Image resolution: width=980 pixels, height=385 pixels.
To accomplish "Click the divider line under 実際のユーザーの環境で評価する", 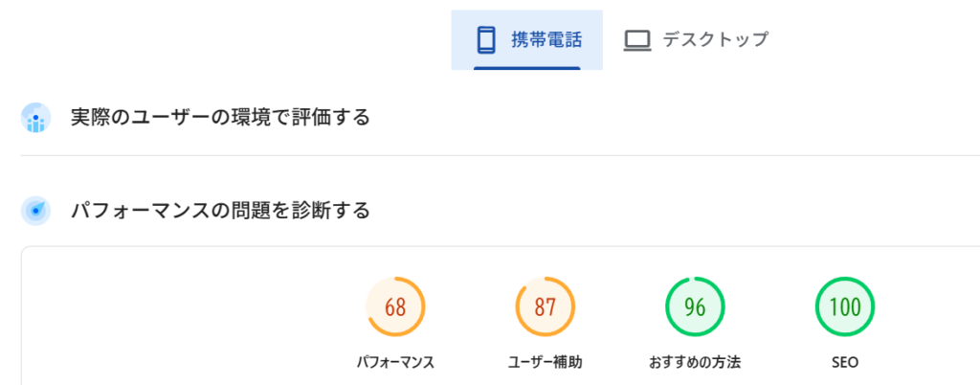I will pos(479,155).
